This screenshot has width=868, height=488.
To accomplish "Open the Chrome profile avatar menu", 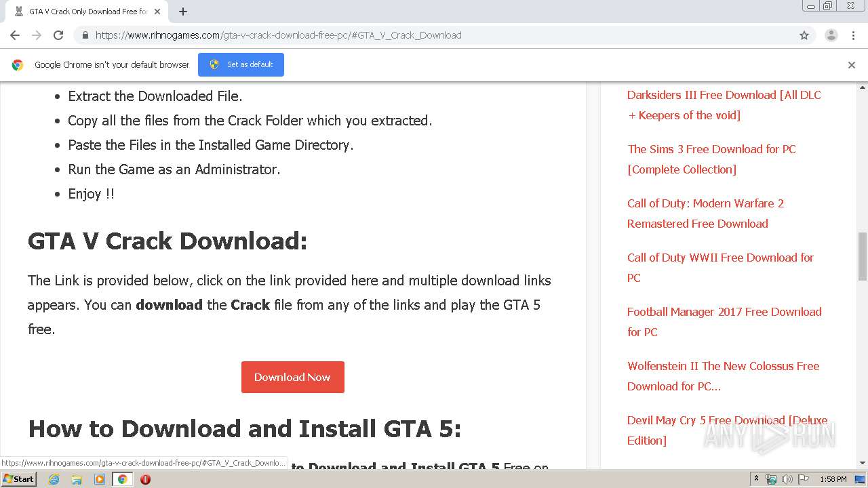I will [831, 35].
